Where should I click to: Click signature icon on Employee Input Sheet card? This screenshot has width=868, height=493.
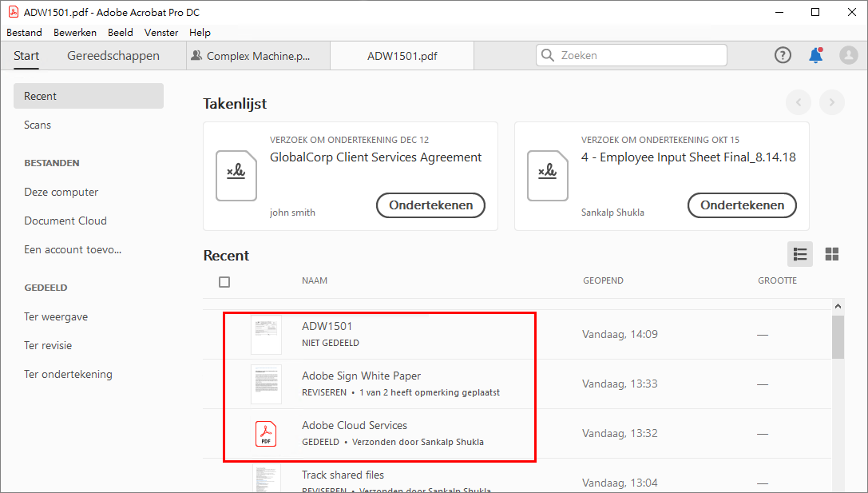tap(548, 176)
